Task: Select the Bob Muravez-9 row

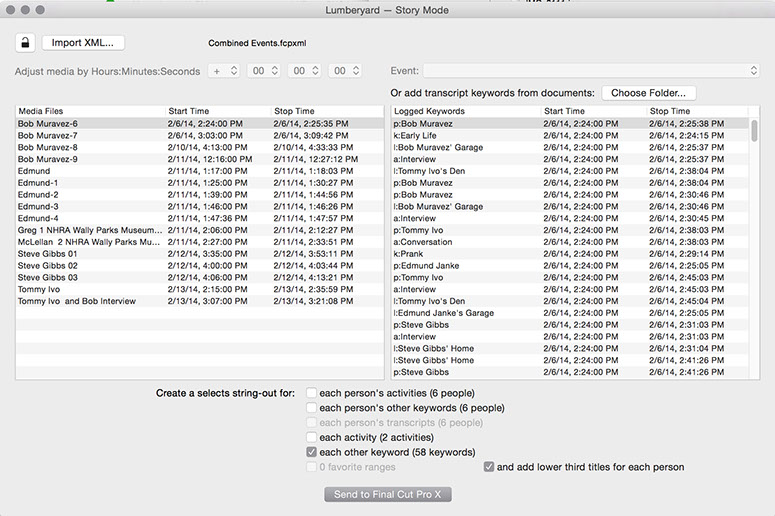Action: 200,159
